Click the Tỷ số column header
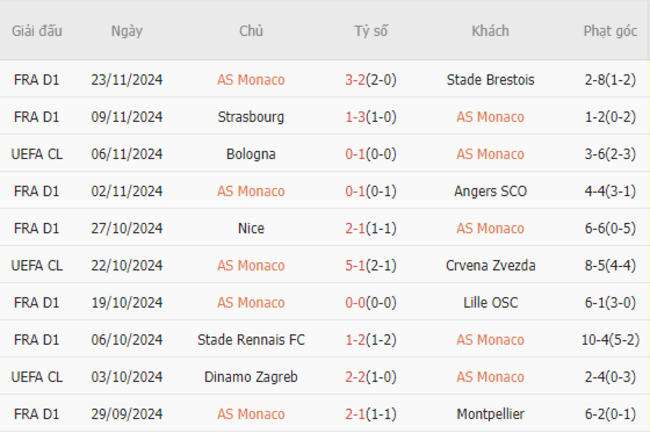 pos(371,31)
